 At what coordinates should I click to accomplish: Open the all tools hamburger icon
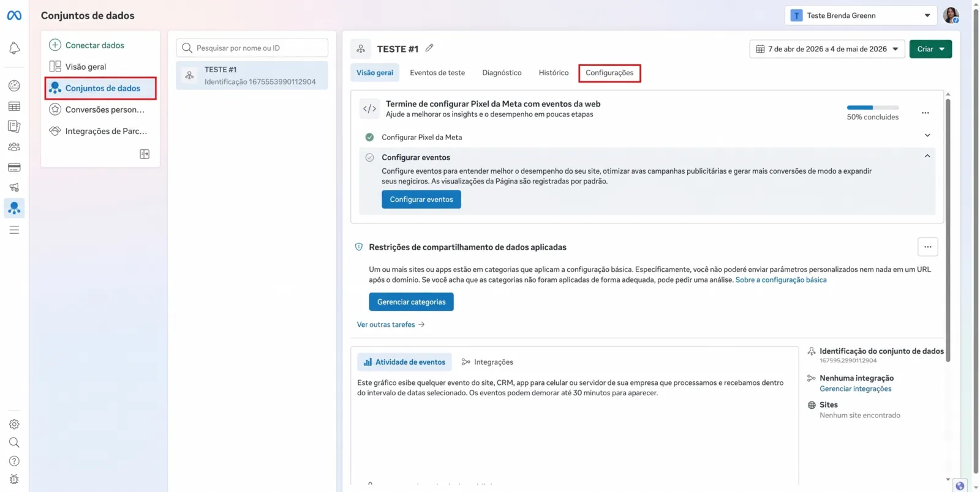click(14, 230)
